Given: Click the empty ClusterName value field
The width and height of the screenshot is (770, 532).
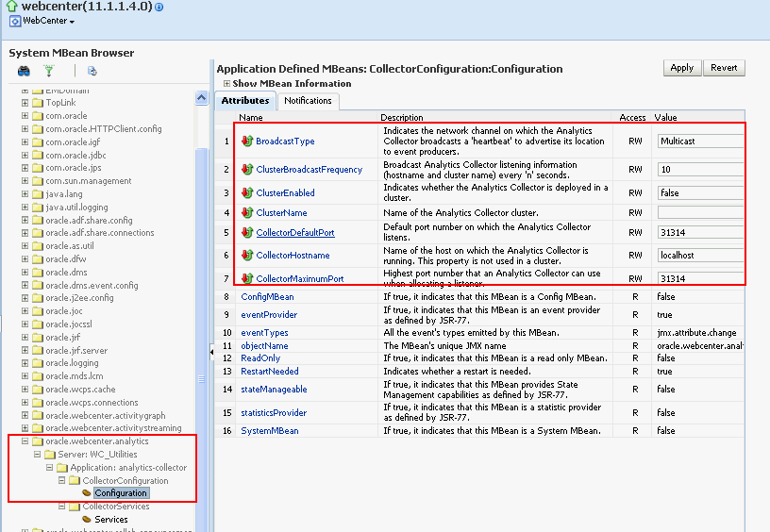Looking at the screenshot, I should [x=700, y=212].
